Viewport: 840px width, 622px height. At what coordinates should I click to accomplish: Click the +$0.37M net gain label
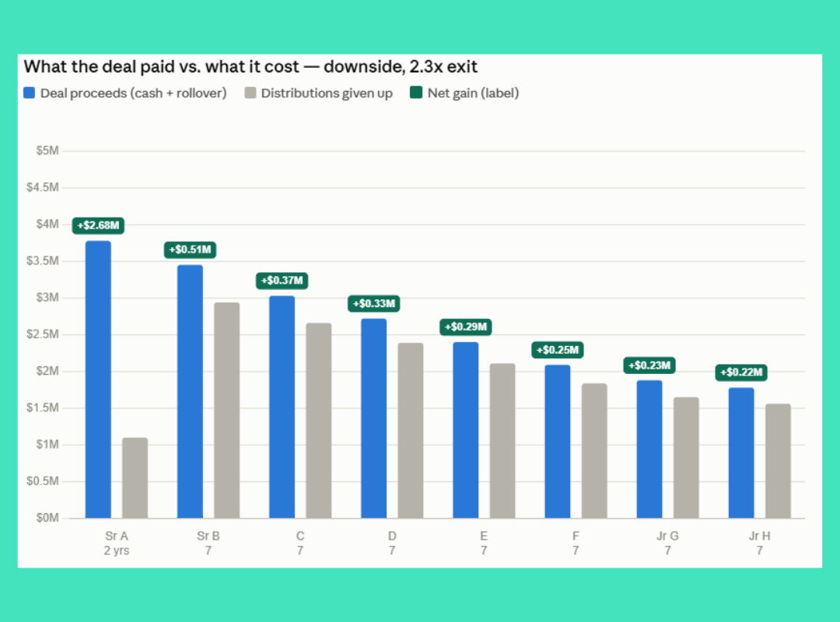point(282,281)
